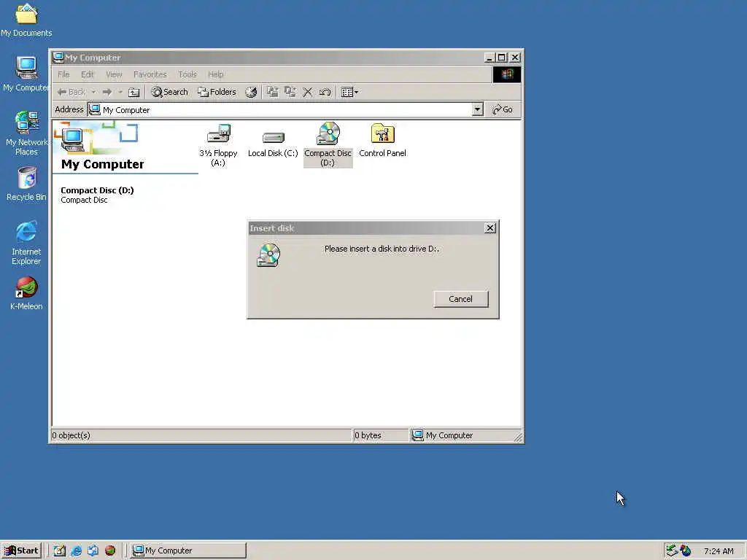Click the 7:24 AM clock
This screenshot has width=747, height=560.
[x=719, y=551]
